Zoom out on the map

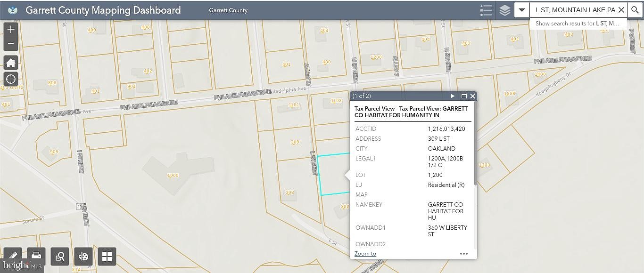click(x=11, y=44)
